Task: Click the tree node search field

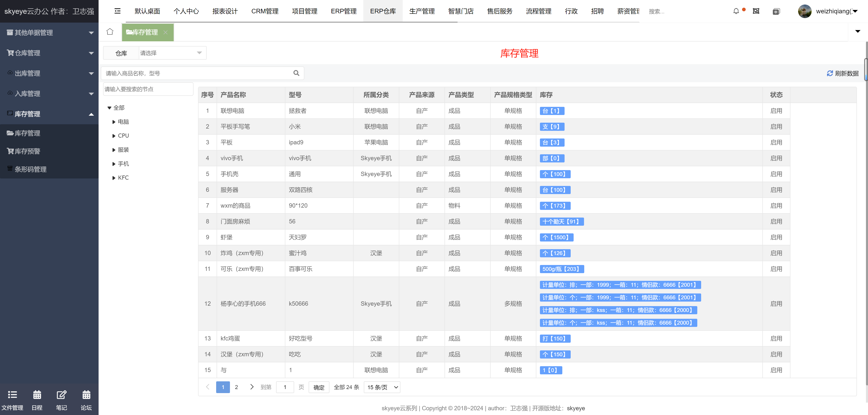Action: pyautogui.click(x=148, y=89)
